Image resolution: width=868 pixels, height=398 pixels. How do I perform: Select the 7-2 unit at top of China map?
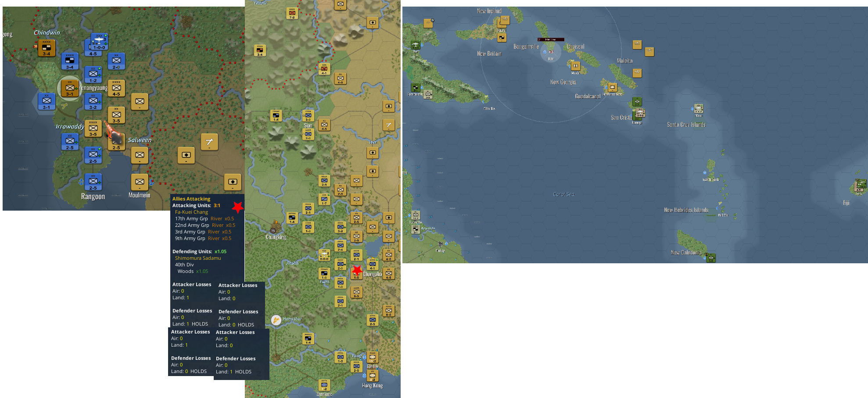pos(292,14)
